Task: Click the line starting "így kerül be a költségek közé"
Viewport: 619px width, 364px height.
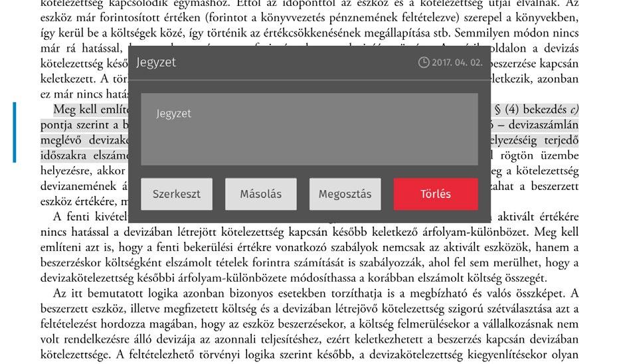Action: pyautogui.click(x=309, y=33)
